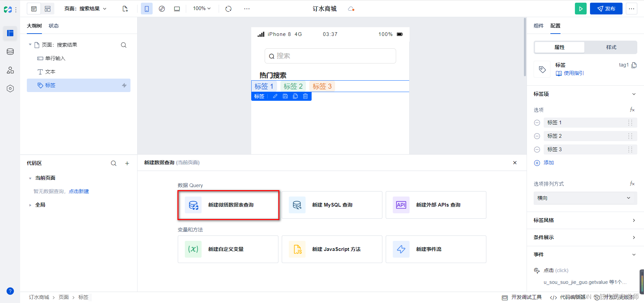Toggle the outline panel layout icon
The width and height of the screenshot is (644, 303).
pyautogui.click(x=34, y=9)
